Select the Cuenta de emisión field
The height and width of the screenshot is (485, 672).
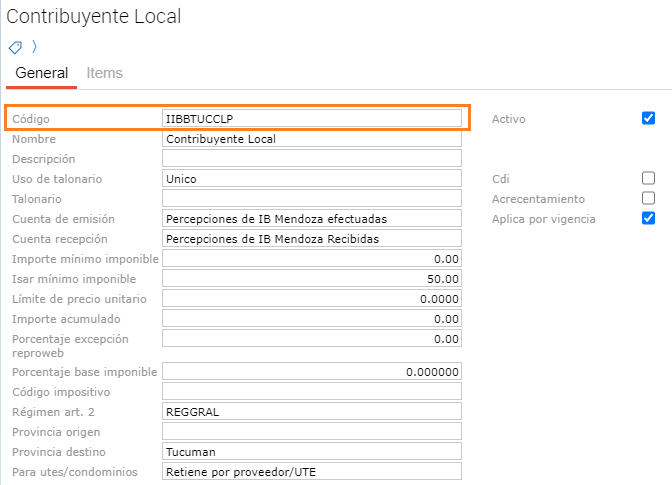click(312, 218)
